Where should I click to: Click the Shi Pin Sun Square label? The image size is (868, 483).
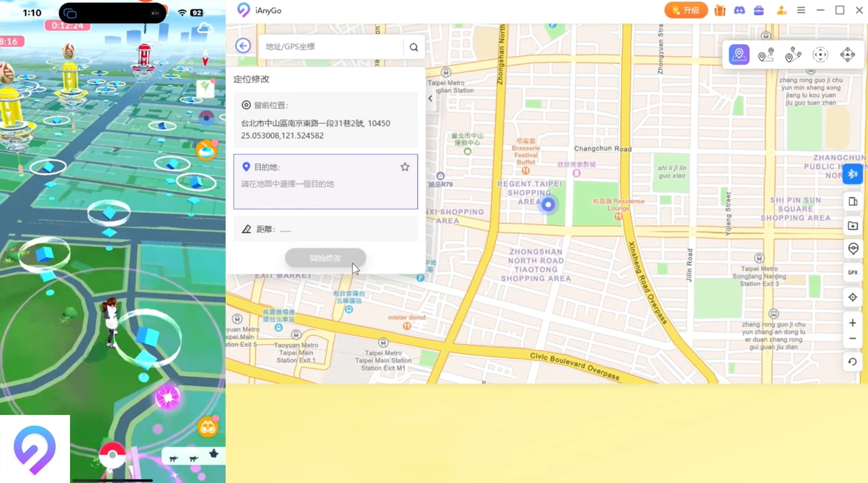click(796, 209)
